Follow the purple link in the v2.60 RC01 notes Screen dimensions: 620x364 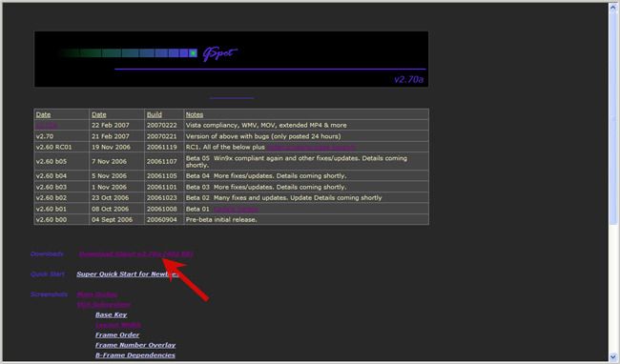click(x=312, y=148)
